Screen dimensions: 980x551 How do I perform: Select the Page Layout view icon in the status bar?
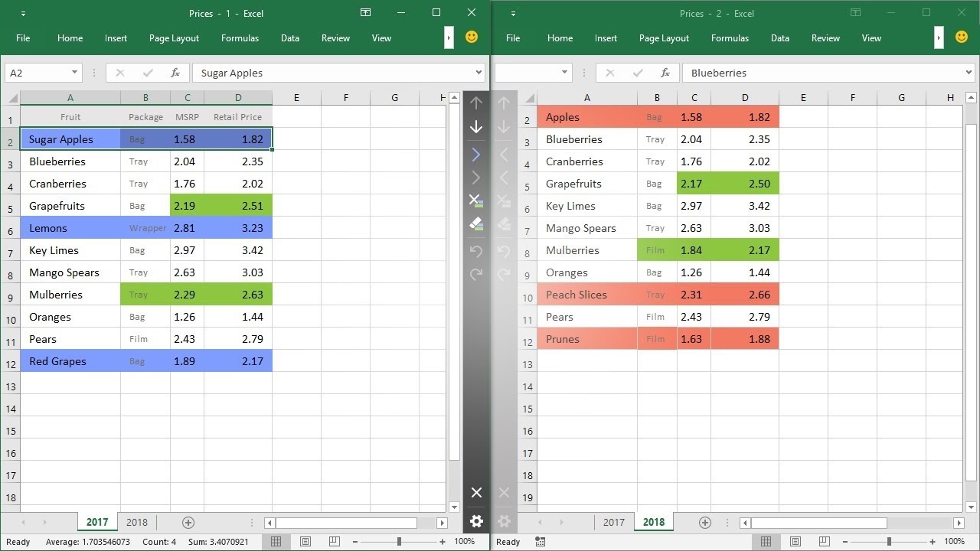[305, 541]
